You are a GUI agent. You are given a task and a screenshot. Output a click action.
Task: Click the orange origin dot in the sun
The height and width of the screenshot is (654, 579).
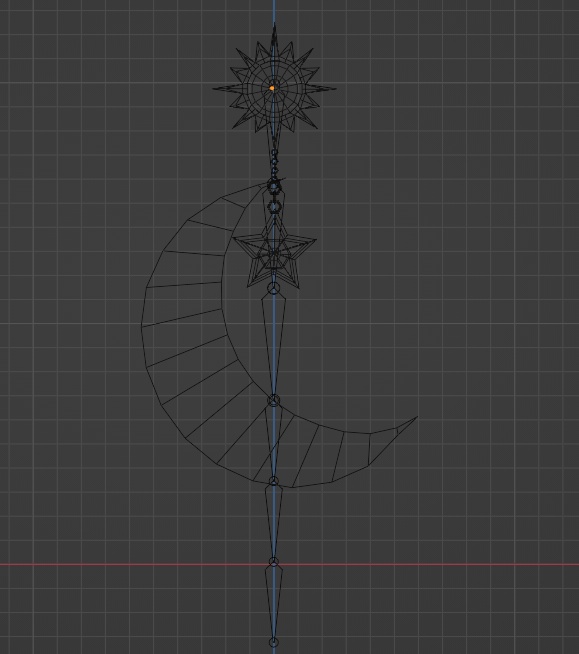tap(272, 88)
